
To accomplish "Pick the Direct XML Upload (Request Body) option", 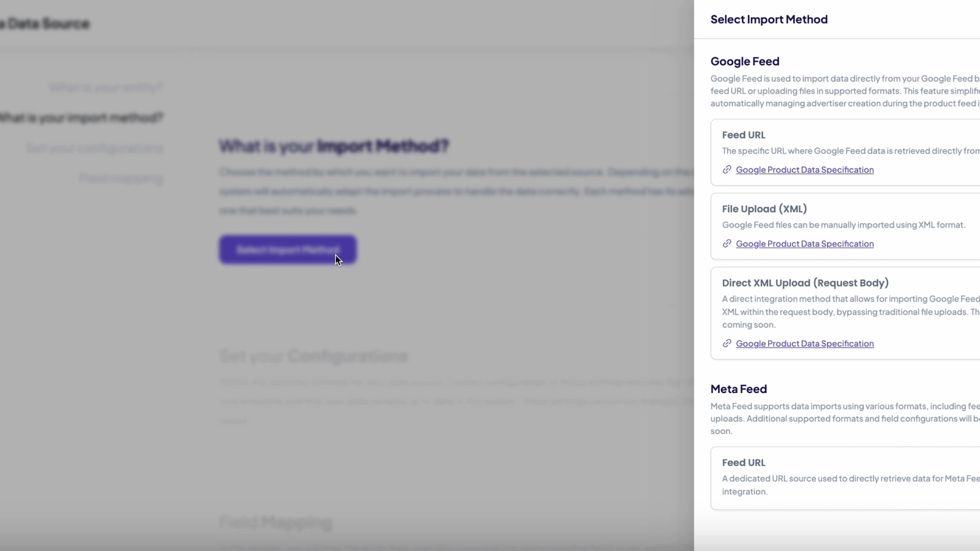I will 845,313.
